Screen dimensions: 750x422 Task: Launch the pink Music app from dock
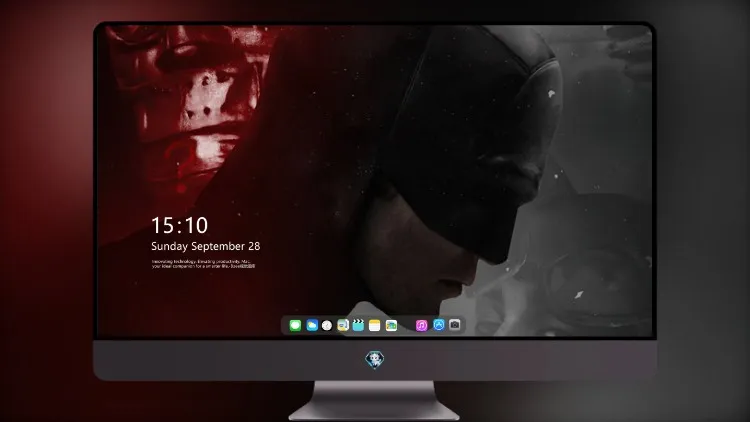click(x=421, y=325)
